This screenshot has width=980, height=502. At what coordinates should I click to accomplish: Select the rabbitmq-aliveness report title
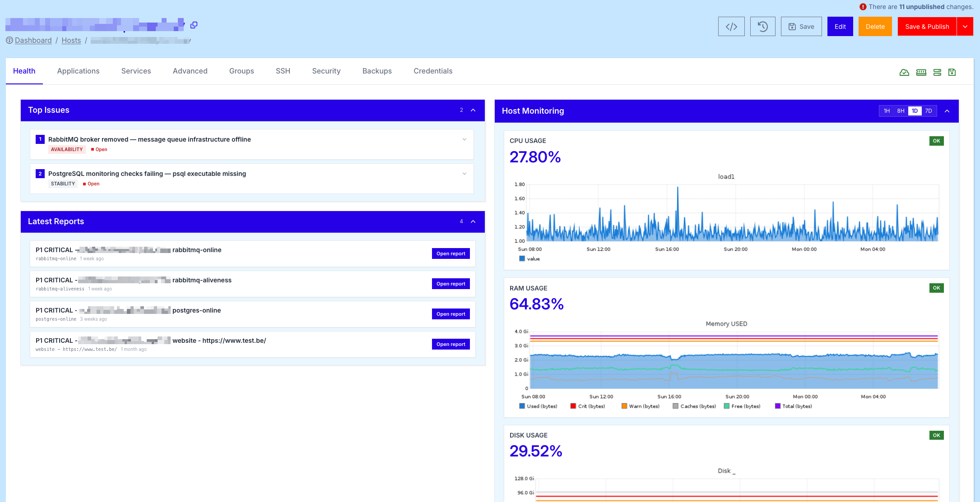(134, 280)
